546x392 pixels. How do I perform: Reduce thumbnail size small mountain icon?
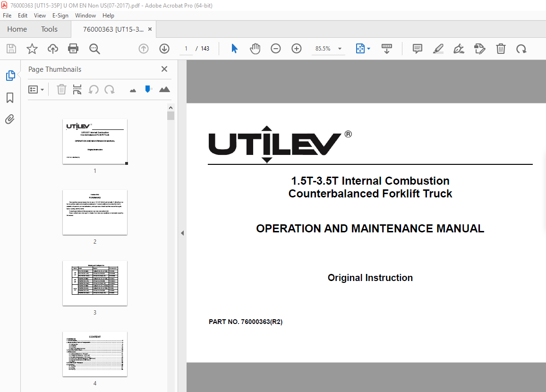133,91
